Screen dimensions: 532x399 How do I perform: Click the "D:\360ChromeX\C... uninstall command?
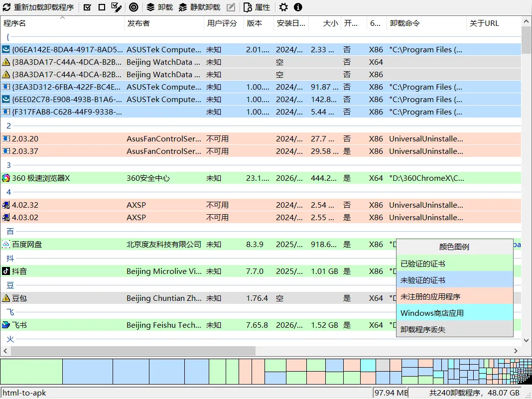point(426,178)
